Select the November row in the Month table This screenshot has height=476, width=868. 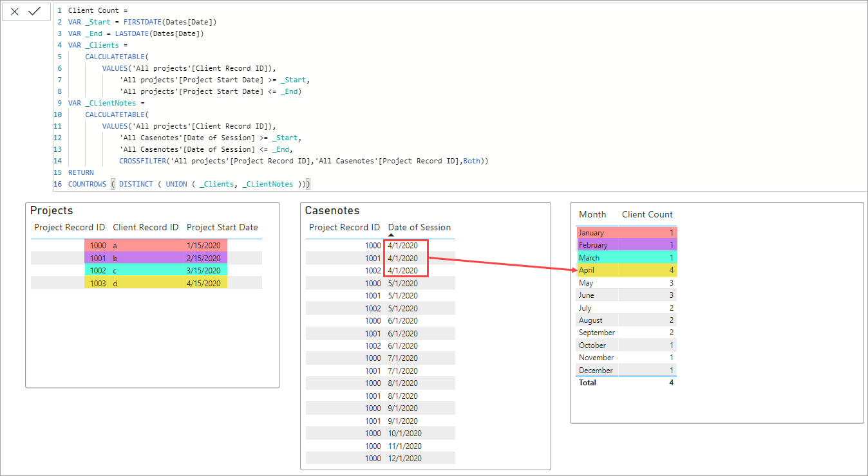pyautogui.click(x=626, y=358)
